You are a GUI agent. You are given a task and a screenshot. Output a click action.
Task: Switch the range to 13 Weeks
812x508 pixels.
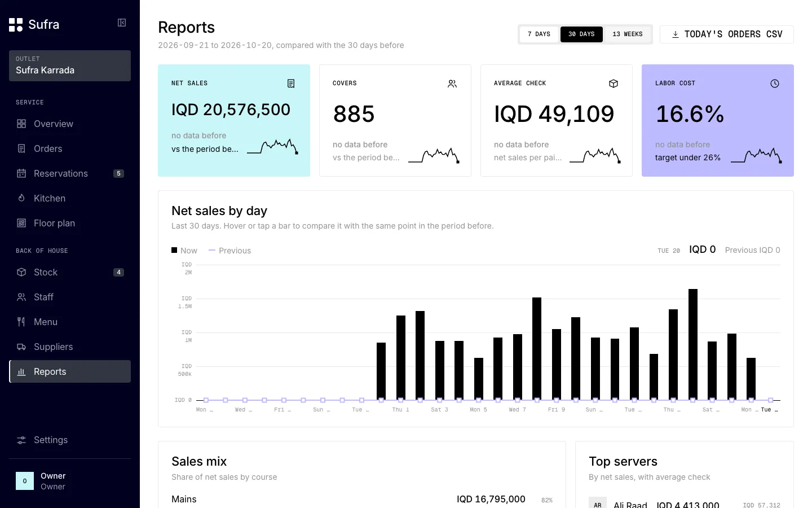pos(628,34)
